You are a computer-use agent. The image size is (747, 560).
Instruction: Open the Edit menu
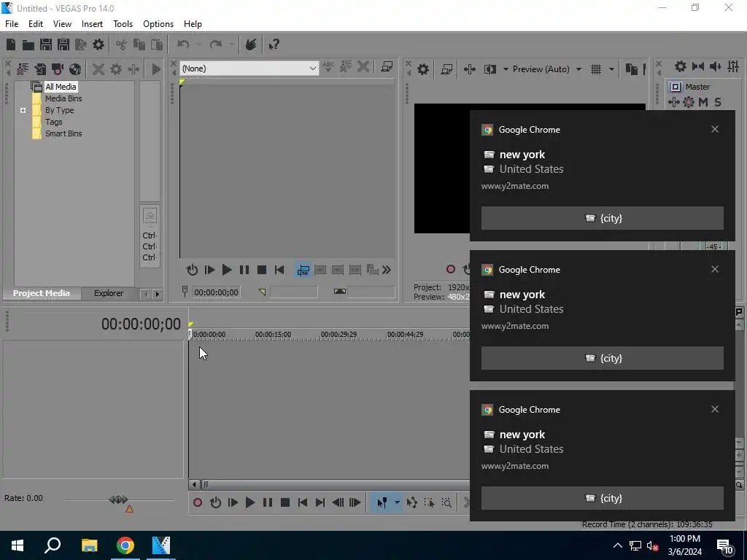(x=36, y=24)
